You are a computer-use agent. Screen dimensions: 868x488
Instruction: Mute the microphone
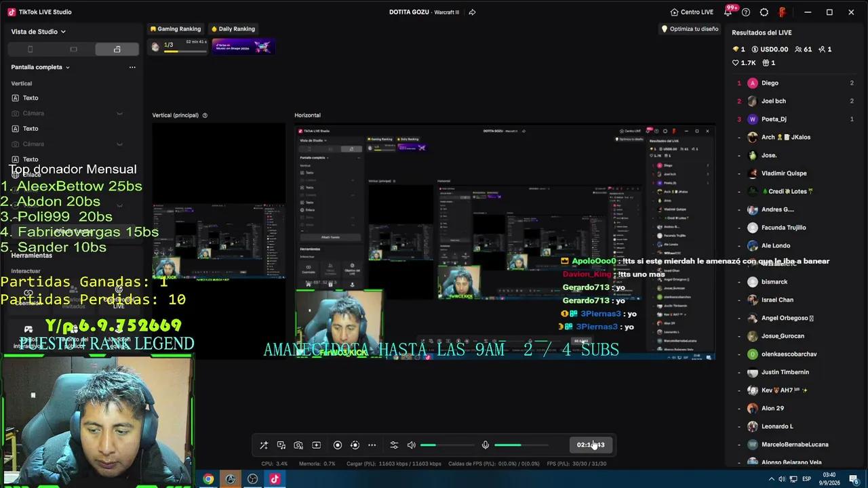(x=486, y=445)
